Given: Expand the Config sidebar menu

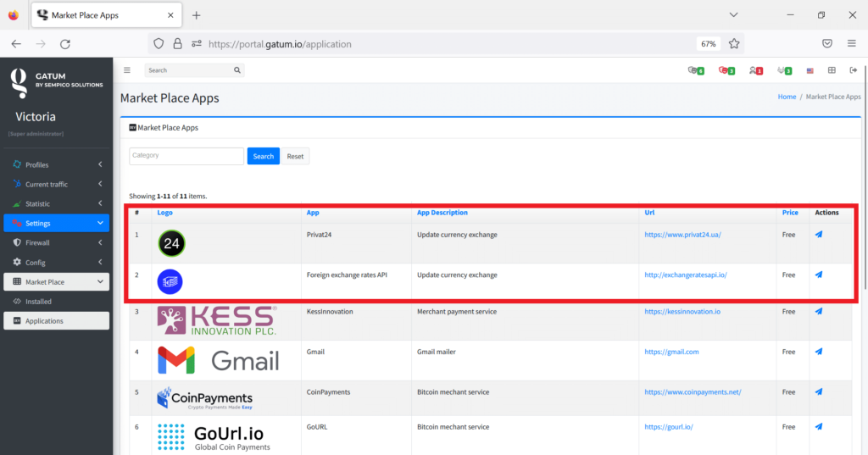Looking at the screenshot, I should (57, 263).
